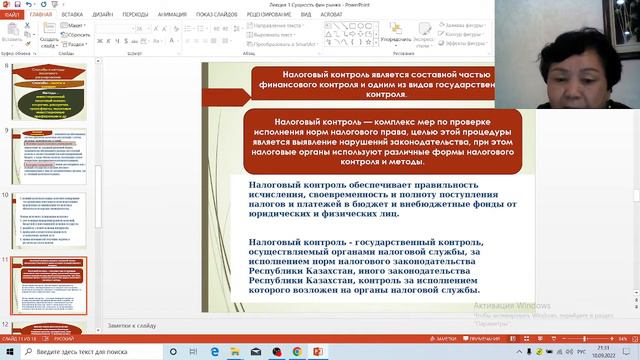Image resolution: width=640 pixels, height=360 pixels.
Task: Select slide 11 thumbnail
Action: [49, 286]
